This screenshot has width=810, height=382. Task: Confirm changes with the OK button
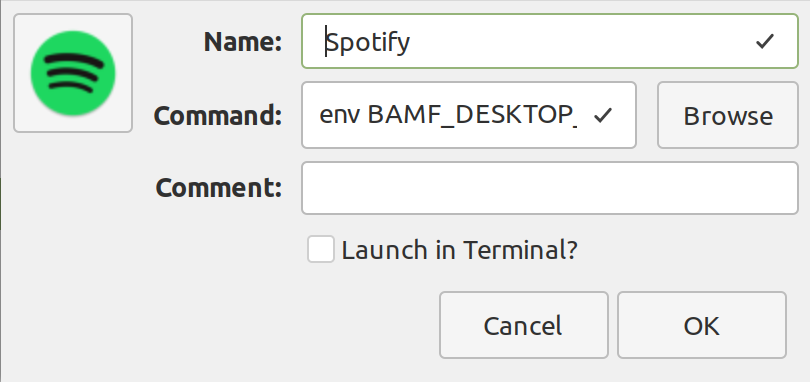click(702, 325)
